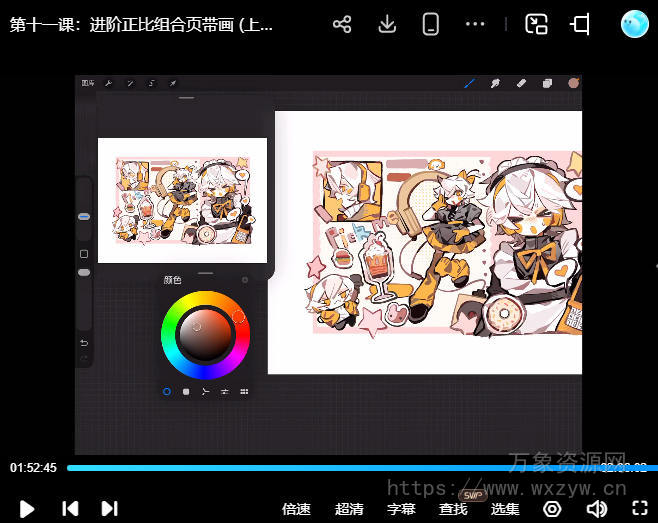Open the 倍速 playback speed menu

296,509
